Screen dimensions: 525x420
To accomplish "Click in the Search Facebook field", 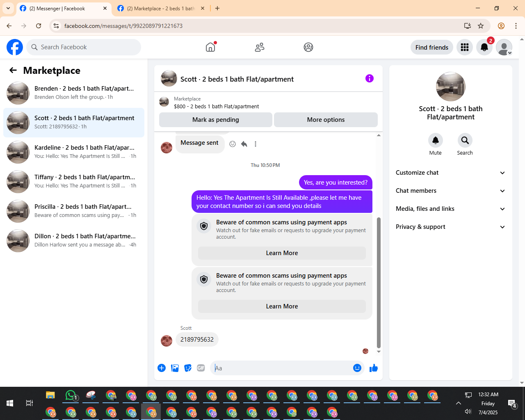I will point(84,47).
